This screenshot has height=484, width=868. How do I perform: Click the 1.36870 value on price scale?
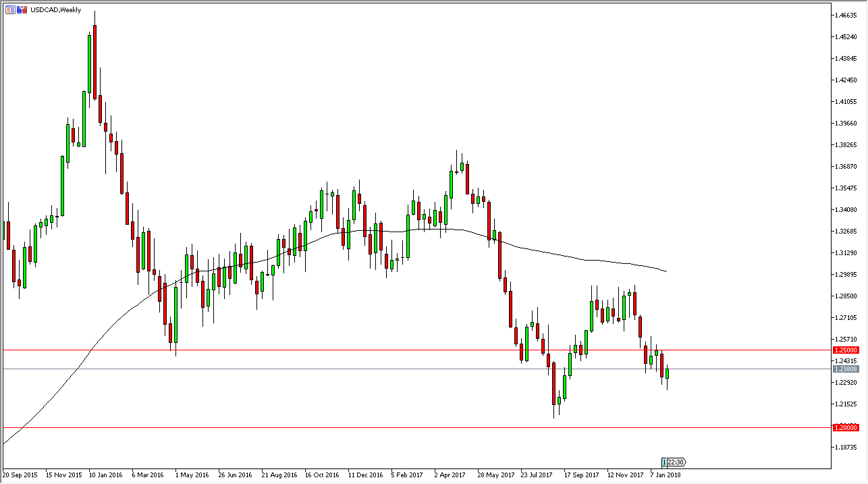point(846,167)
